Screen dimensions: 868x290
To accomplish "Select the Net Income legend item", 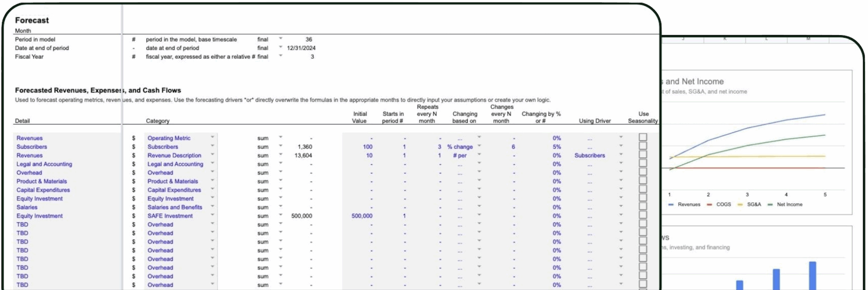I will 785,204.
